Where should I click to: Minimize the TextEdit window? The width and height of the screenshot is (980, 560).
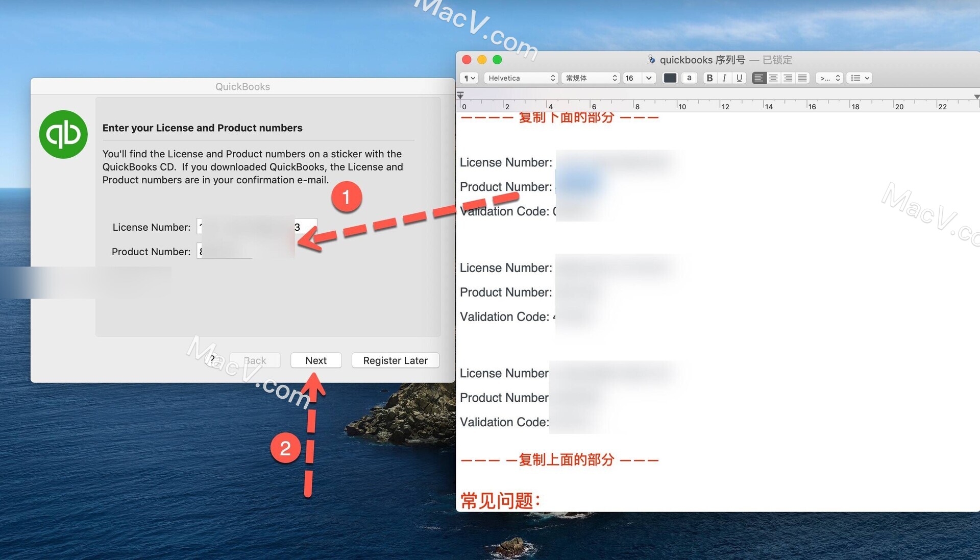[482, 60]
